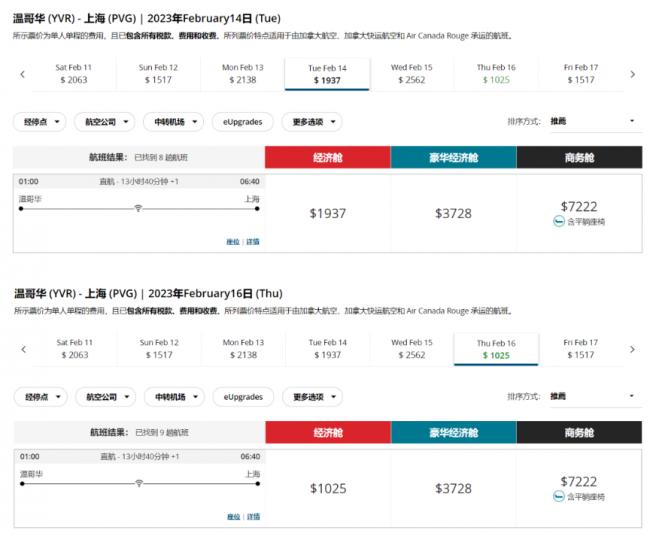Open 经停点 stops filter in Feb 16 section
The width and height of the screenshot is (650, 536).
(x=41, y=397)
